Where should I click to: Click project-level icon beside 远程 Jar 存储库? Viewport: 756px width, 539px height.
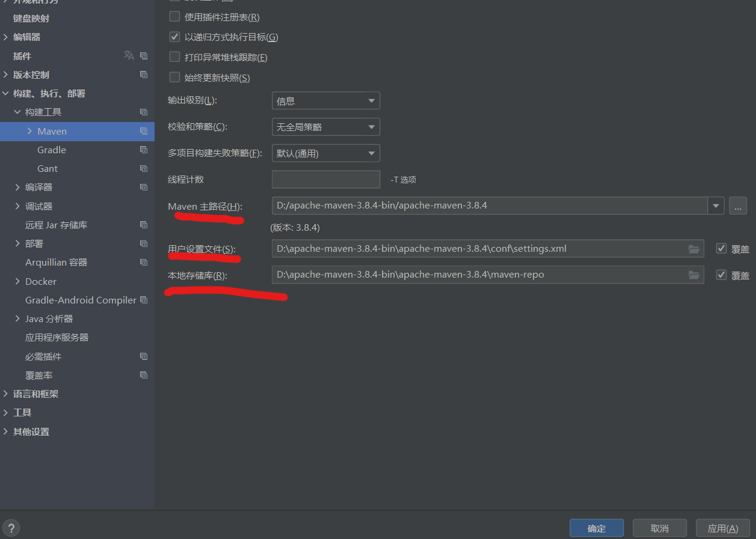144,225
